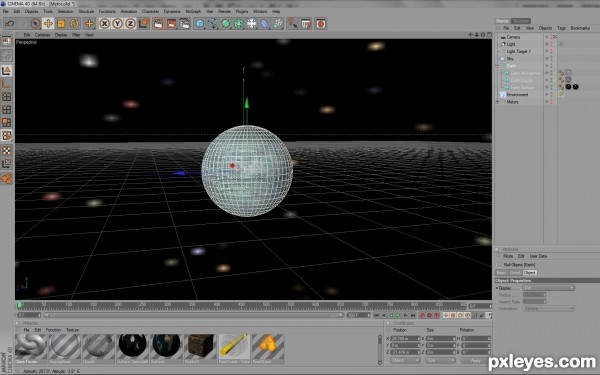This screenshot has height=375, width=600.
Task: Toggle visibility dots for the Sky object
Action: [551, 59]
